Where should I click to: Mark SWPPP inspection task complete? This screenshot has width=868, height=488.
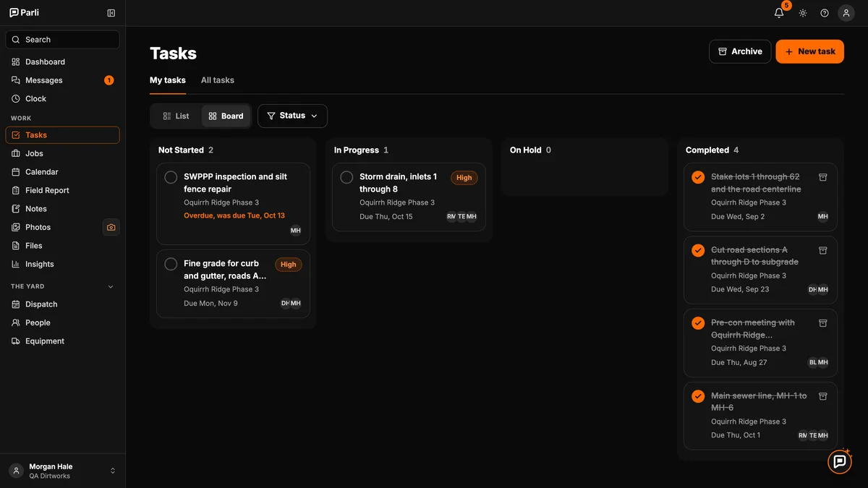pos(171,177)
